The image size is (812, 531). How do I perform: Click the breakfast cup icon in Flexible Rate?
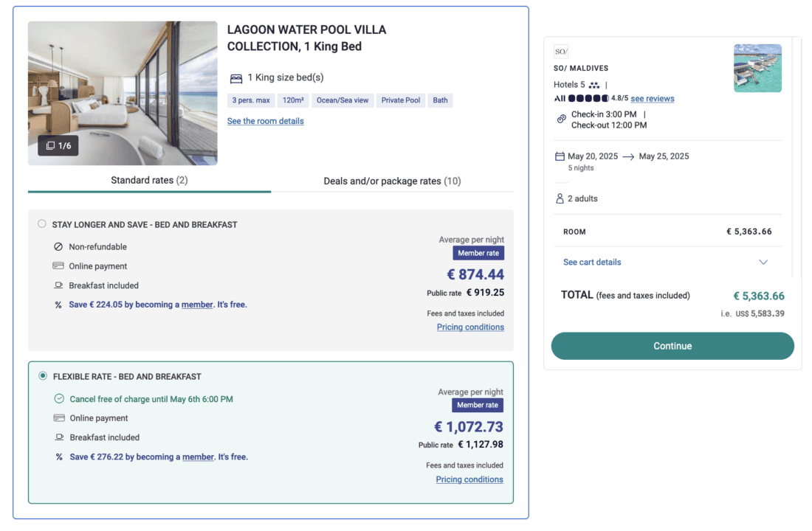click(59, 437)
